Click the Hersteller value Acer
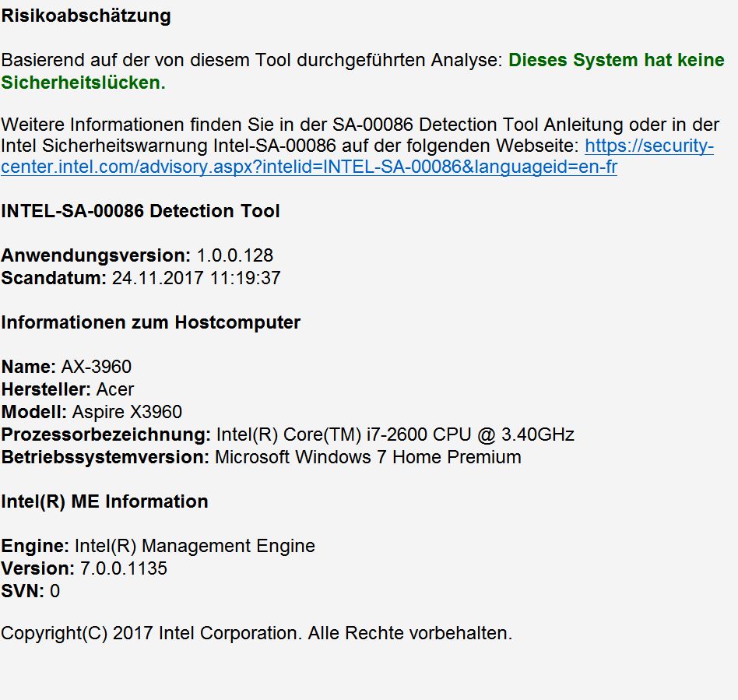This screenshot has width=738, height=700. 115,389
